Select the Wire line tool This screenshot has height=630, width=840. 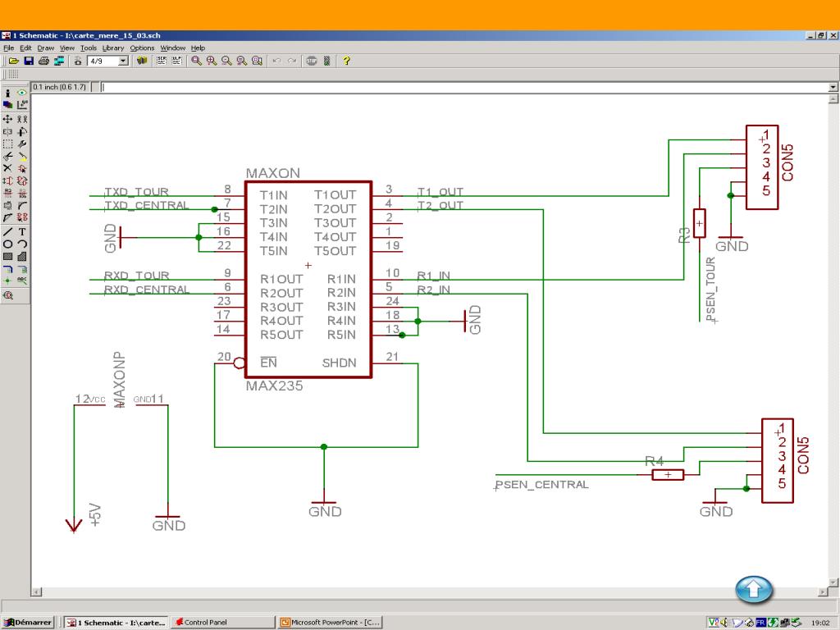(7, 232)
